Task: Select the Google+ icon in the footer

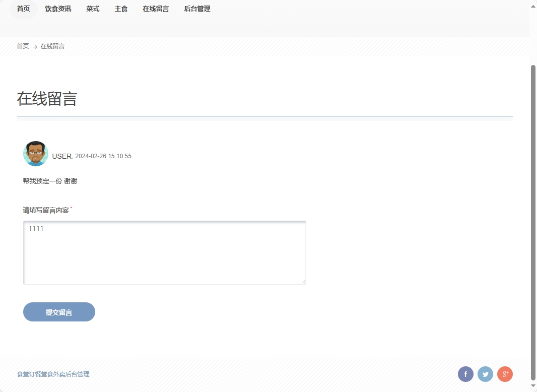Action: click(x=504, y=374)
